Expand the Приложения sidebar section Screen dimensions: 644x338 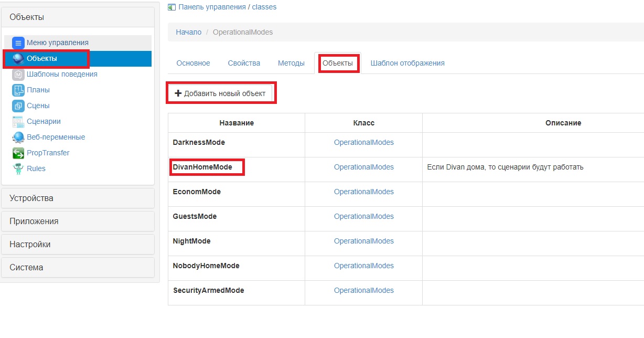tap(78, 221)
